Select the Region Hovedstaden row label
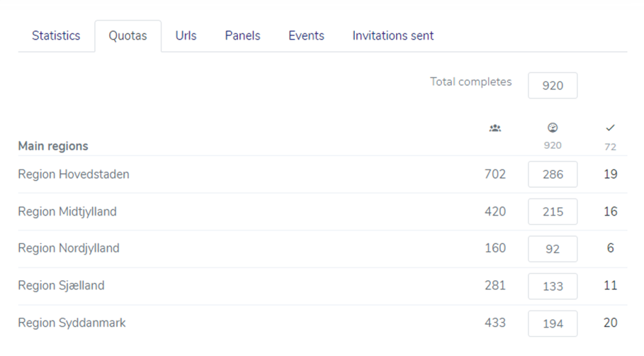This screenshot has height=356, width=644. coord(74,174)
